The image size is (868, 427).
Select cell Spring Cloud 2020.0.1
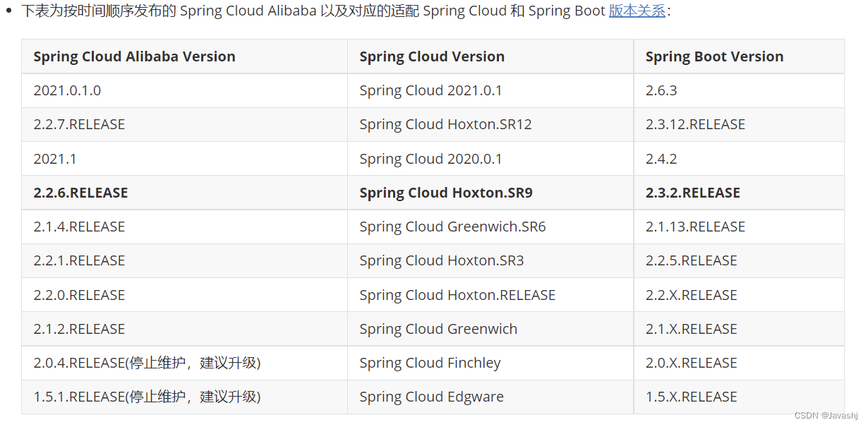490,159
